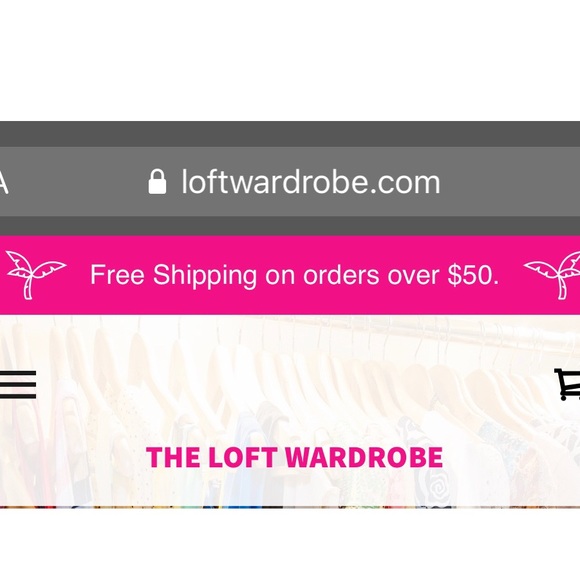Click THE LOFT WARDROBE logo title

coord(294,457)
